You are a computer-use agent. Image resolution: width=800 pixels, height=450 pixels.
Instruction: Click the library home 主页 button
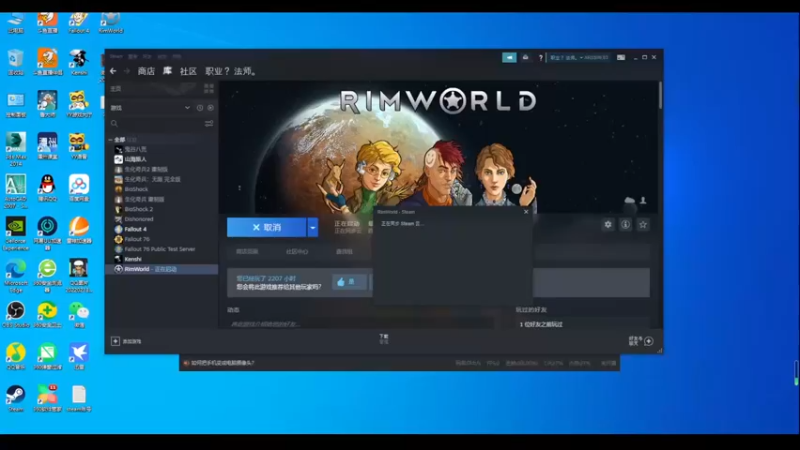tap(116, 88)
